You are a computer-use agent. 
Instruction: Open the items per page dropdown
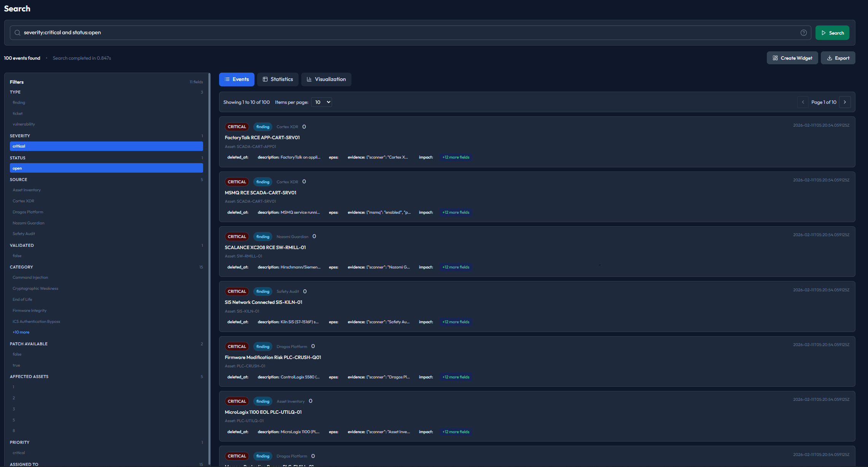coord(321,102)
